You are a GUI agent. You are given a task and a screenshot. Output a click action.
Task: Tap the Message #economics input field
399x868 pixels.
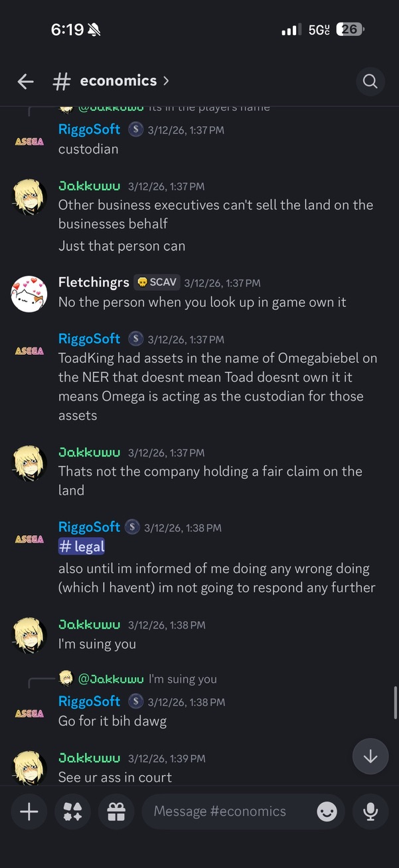pyautogui.click(x=219, y=811)
